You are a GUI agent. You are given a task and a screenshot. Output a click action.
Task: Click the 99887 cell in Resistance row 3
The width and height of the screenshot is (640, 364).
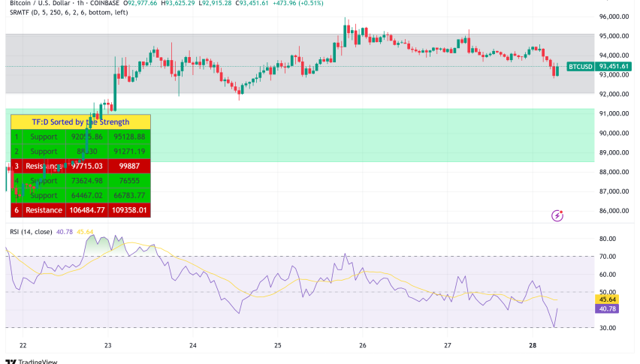pyautogui.click(x=129, y=166)
